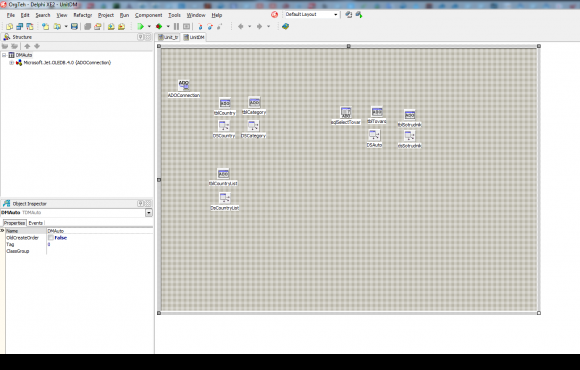The image size is (580, 370).
Task: Click the Pause button in the toolbar
Action: click(176, 26)
